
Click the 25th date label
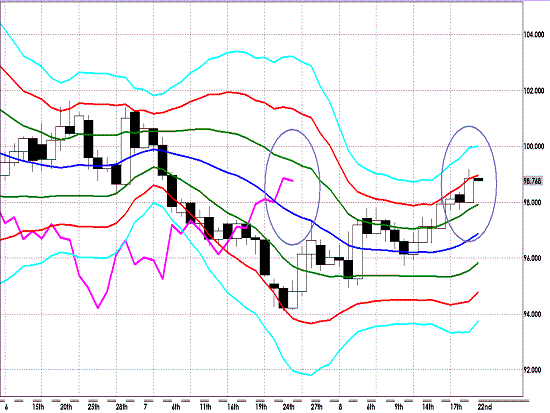coord(94,407)
